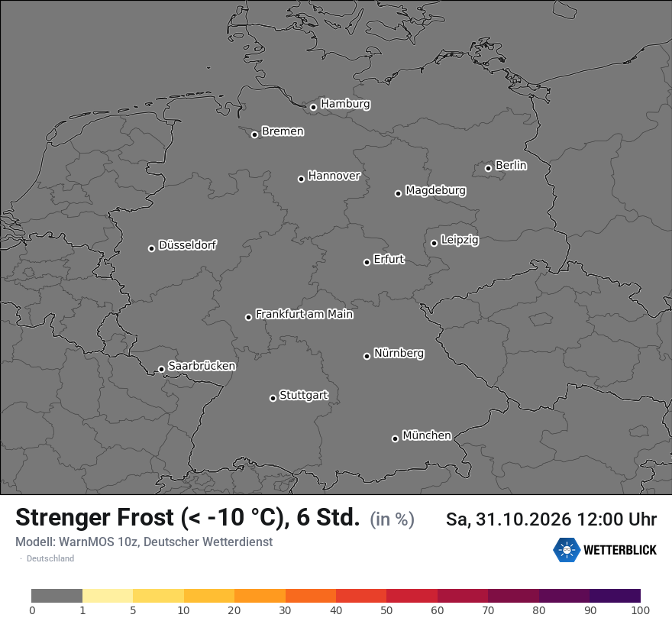Click the dark orange 30–40 legend swatch
The height and width of the screenshot is (634, 672).
click(311, 595)
